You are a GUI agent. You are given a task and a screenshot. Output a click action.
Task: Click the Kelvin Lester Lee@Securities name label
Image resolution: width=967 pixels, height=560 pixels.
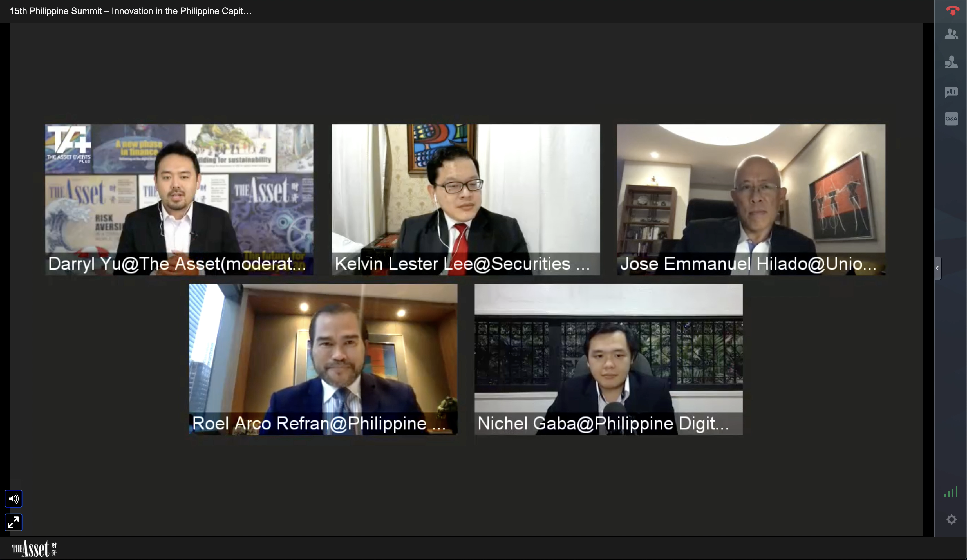click(462, 264)
